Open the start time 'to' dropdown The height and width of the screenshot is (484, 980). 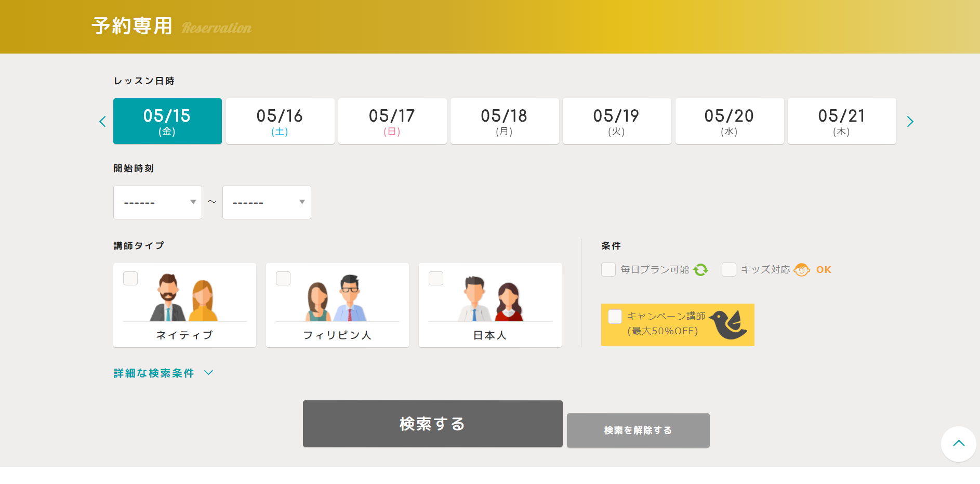(267, 202)
